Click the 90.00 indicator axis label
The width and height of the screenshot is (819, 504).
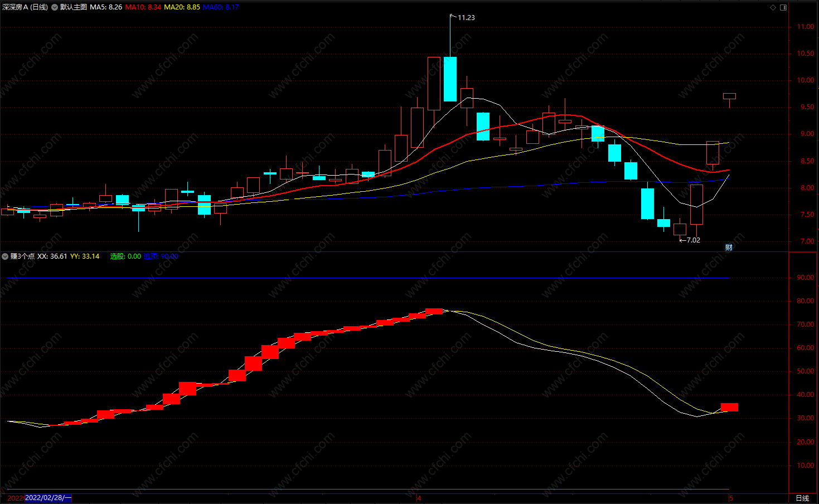pos(805,278)
